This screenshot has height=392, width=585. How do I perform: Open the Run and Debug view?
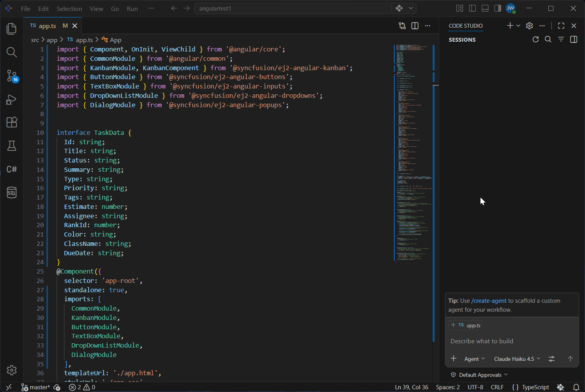pos(12,99)
